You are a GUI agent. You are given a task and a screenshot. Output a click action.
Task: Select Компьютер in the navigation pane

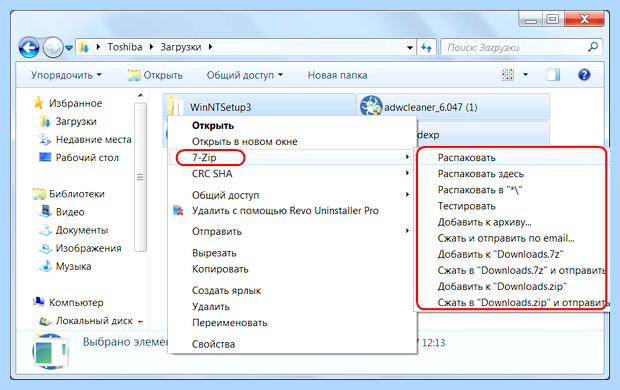68,303
